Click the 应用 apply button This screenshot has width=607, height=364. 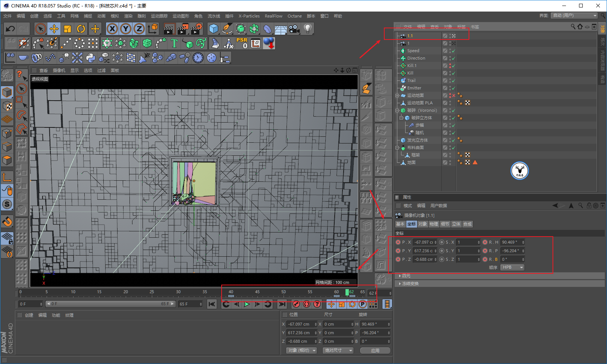[375, 351]
